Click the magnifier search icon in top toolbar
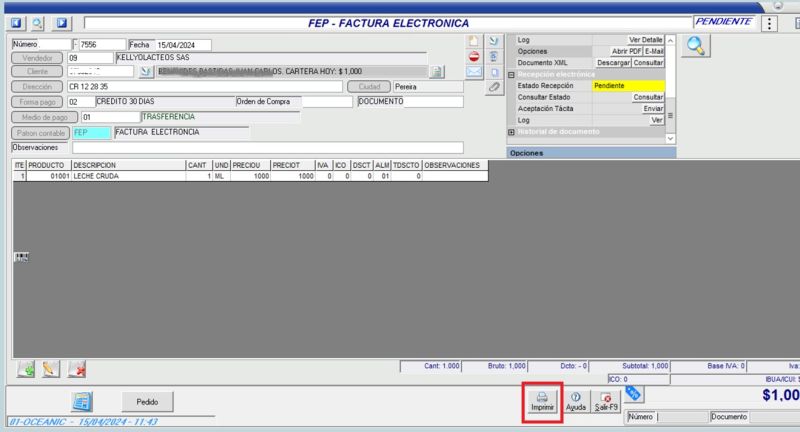Viewport: 800px width, 432px height. 37,22
